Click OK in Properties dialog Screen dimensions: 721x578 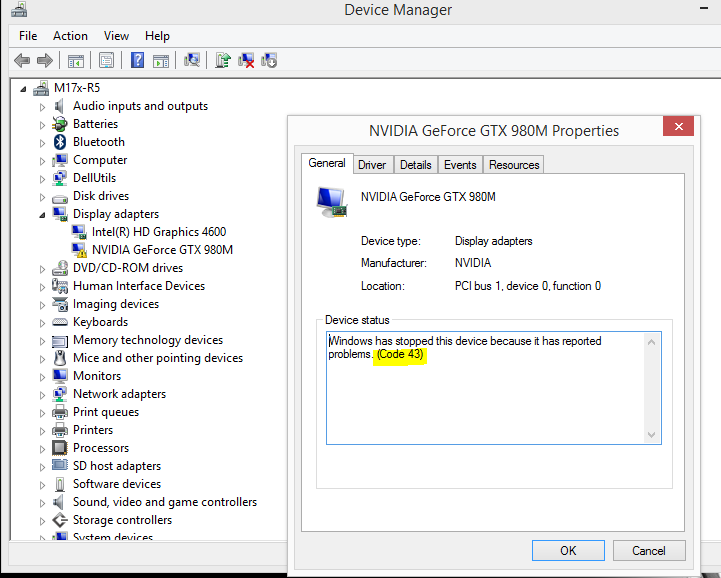[568, 551]
